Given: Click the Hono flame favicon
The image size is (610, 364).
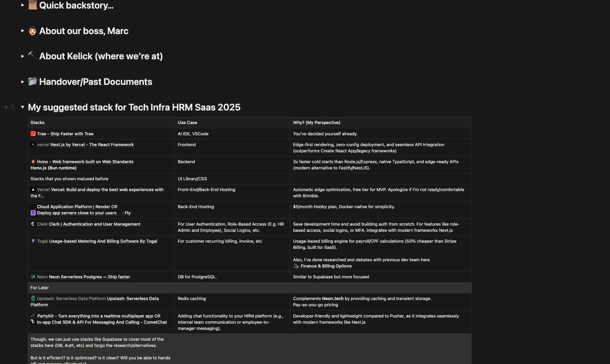Looking at the screenshot, I should tap(33, 162).
